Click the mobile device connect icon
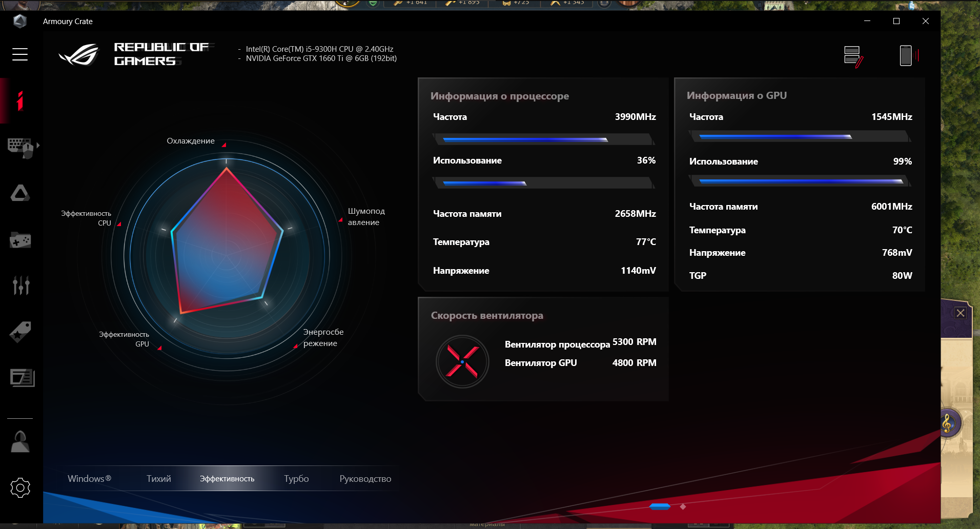The width and height of the screenshot is (980, 529). point(906,55)
